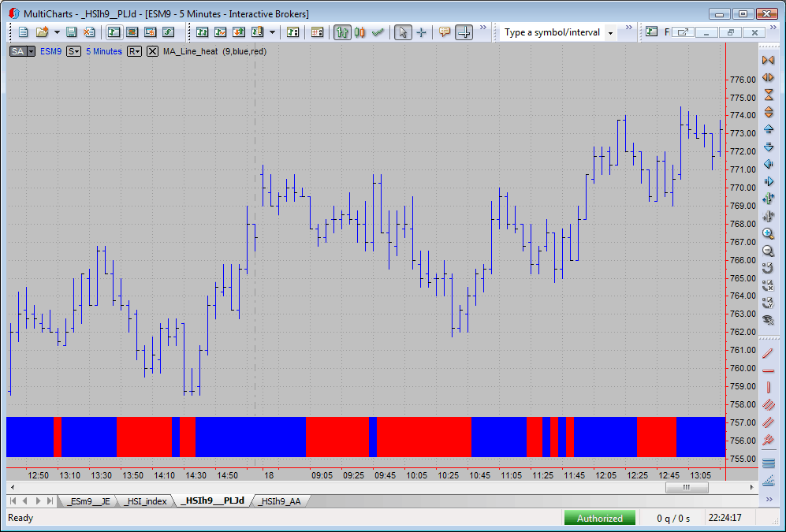Viewport: 786px width, 532px height.
Task: Switch the chart style to the green line
Action: (378, 32)
